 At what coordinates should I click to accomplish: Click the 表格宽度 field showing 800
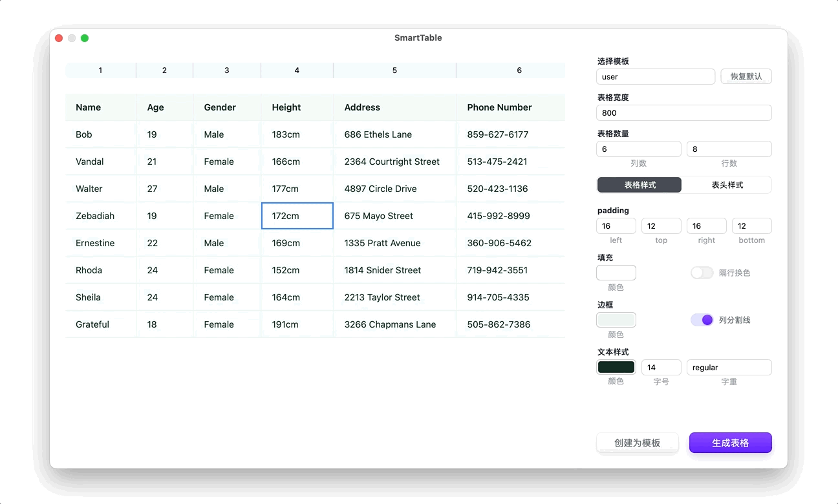[x=684, y=113]
